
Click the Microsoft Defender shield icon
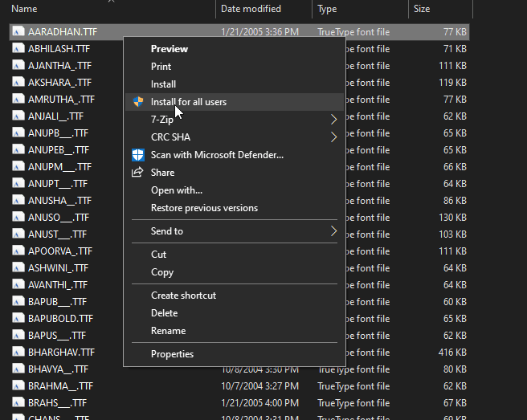tap(137, 155)
